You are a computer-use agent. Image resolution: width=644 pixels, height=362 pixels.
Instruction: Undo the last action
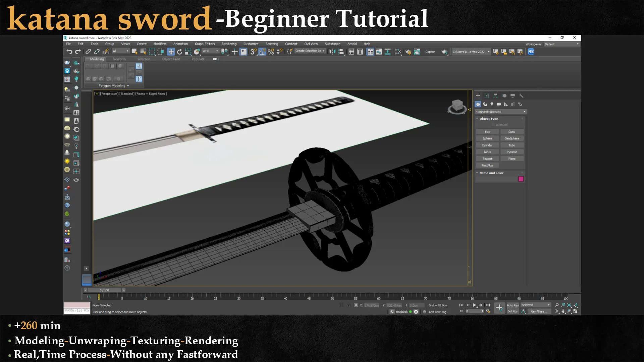pyautogui.click(x=69, y=52)
